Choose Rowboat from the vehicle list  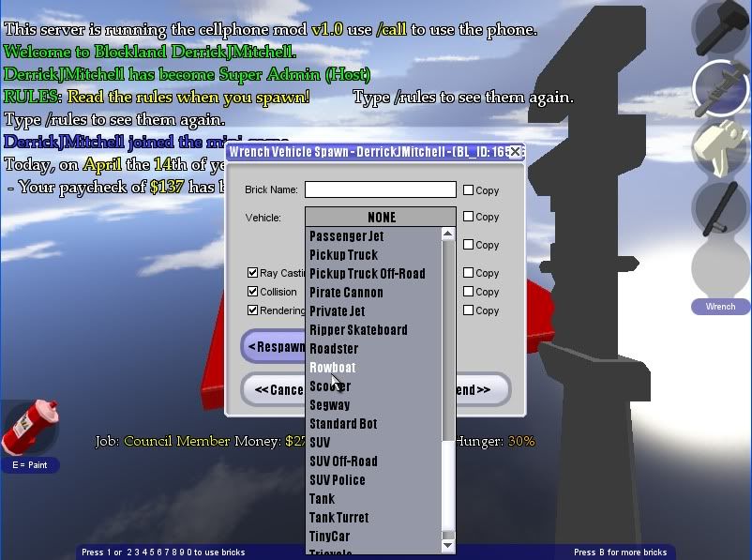click(333, 368)
